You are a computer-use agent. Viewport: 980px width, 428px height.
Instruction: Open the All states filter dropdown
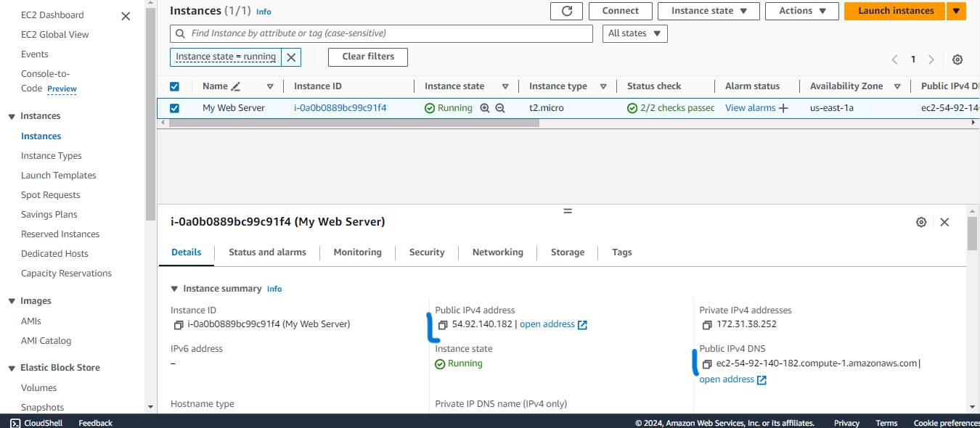(634, 33)
